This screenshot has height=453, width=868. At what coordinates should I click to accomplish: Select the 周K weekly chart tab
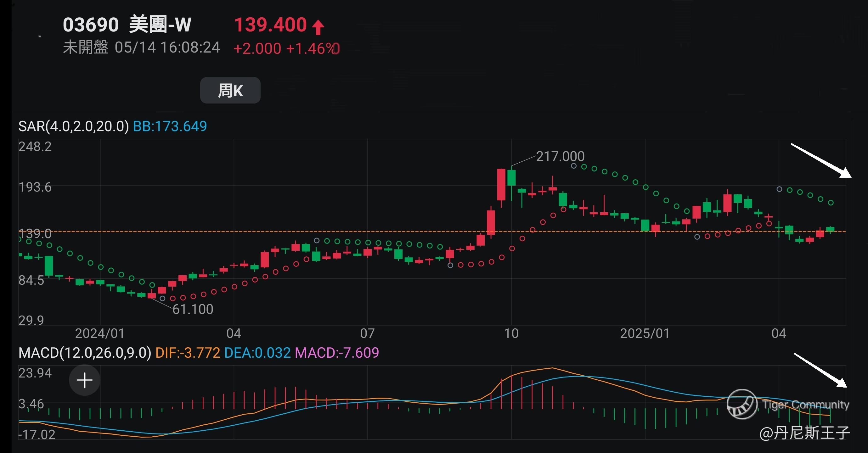tap(230, 90)
